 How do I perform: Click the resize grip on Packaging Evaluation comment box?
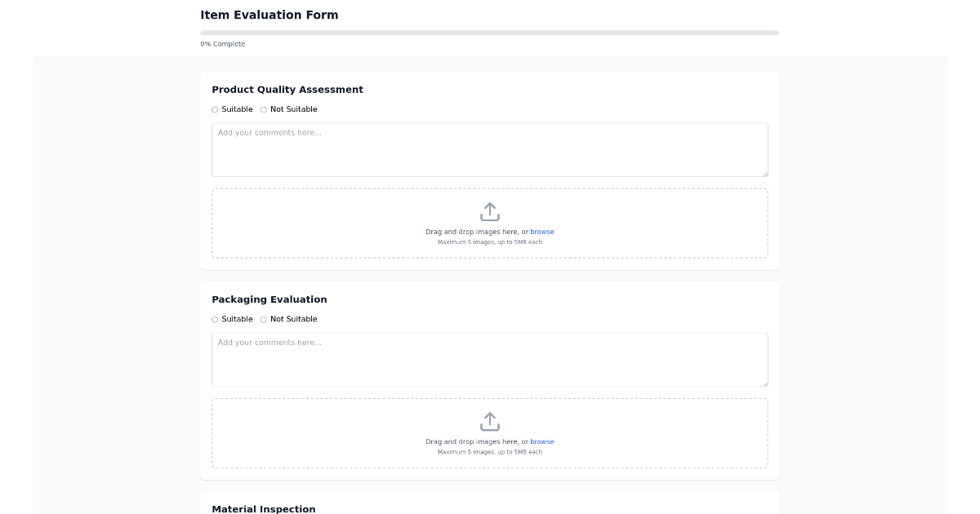(x=764, y=383)
